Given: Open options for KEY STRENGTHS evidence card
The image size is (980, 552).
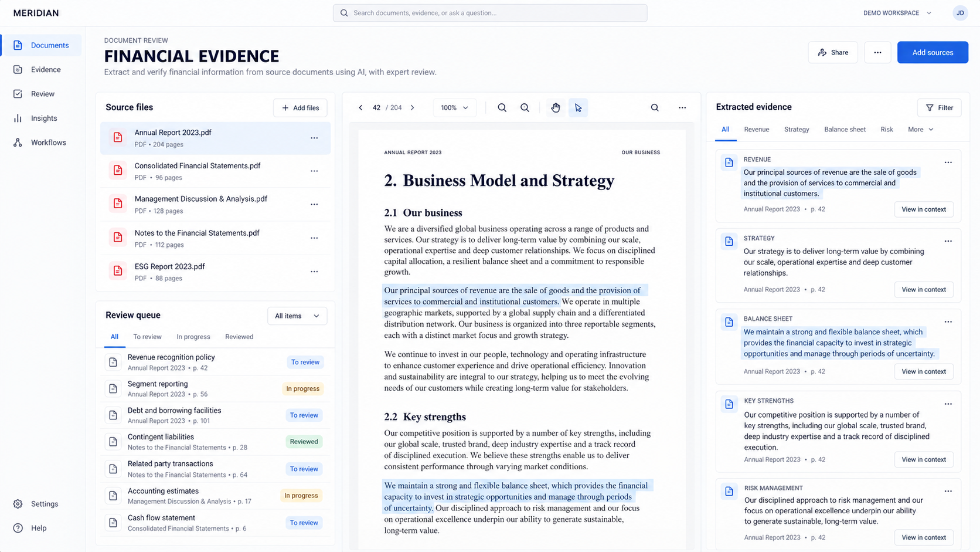Looking at the screenshot, I should coord(948,404).
